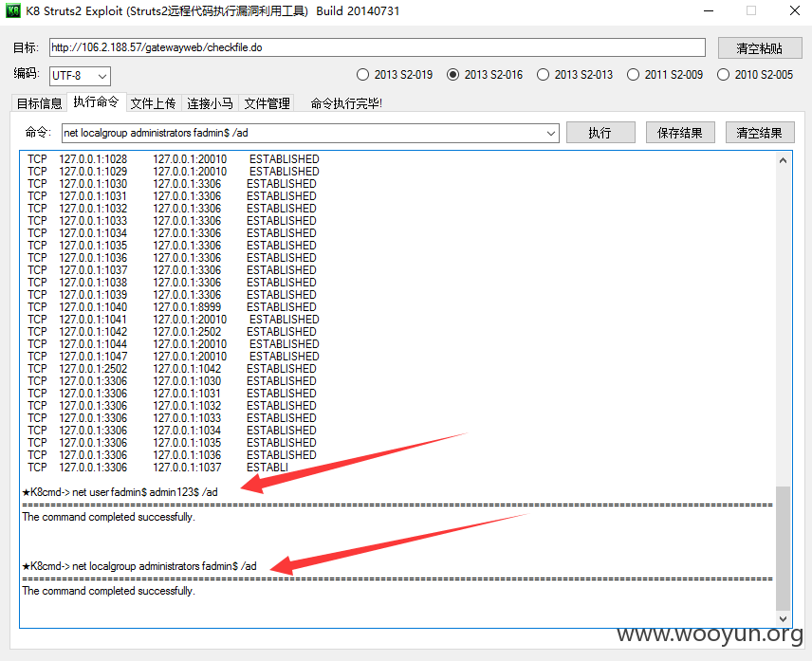812x661 pixels.
Task: Click the K8 application icon in title bar
Action: click(13, 10)
